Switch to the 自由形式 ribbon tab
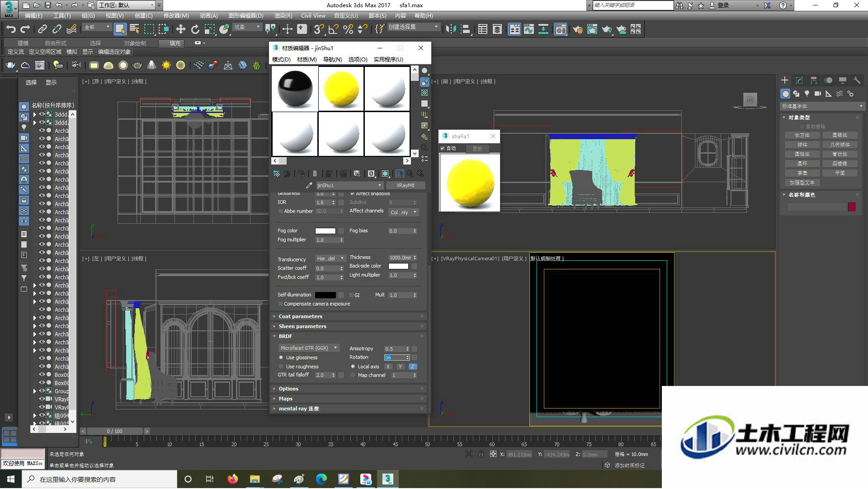The width and height of the screenshot is (868, 489). pyautogui.click(x=56, y=43)
